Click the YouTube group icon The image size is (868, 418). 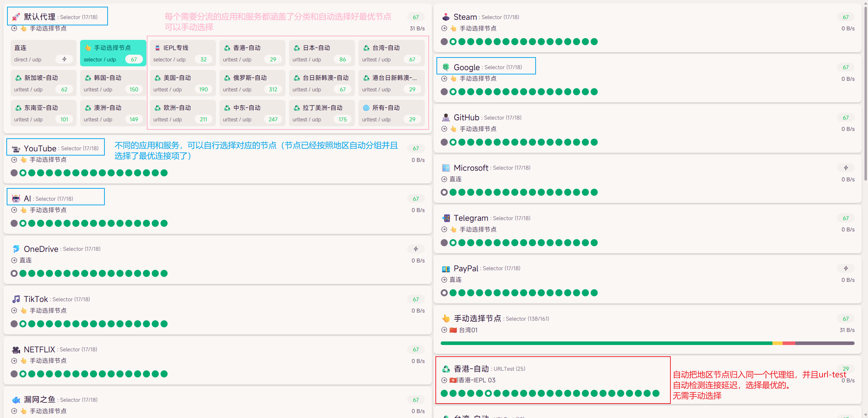[16, 149]
